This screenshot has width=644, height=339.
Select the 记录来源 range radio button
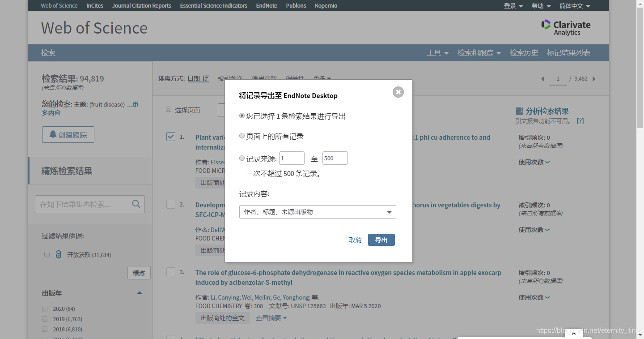242,158
